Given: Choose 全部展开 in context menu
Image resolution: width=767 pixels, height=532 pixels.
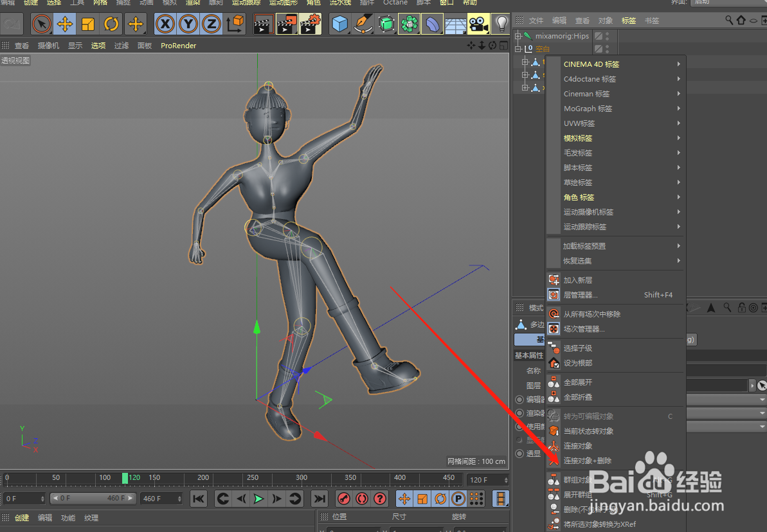Looking at the screenshot, I should tap(616, 382).
